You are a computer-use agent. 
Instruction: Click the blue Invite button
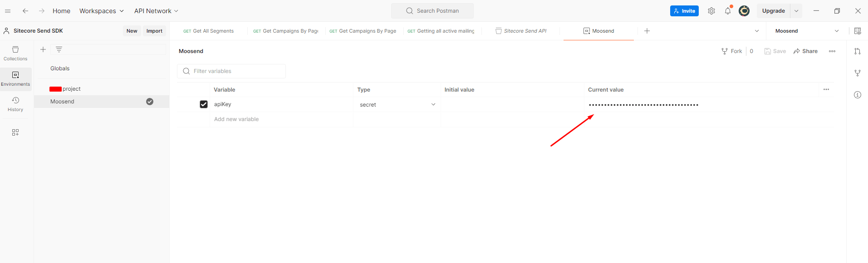[x=684, y=11]
